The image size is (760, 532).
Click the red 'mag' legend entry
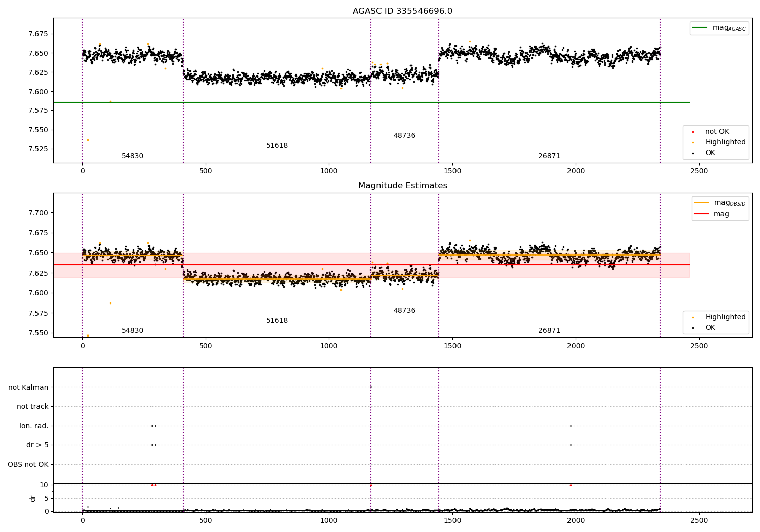coord(711,214)
